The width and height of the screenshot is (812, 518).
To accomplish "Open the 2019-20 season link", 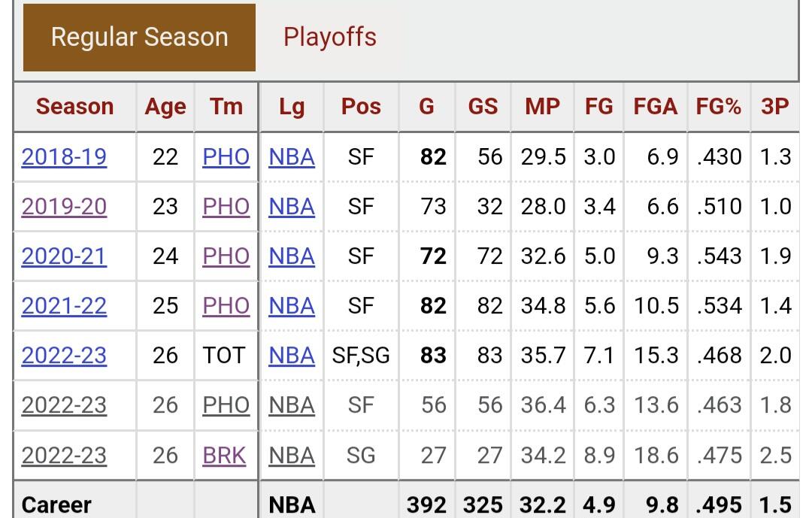I will coord(64,206).
